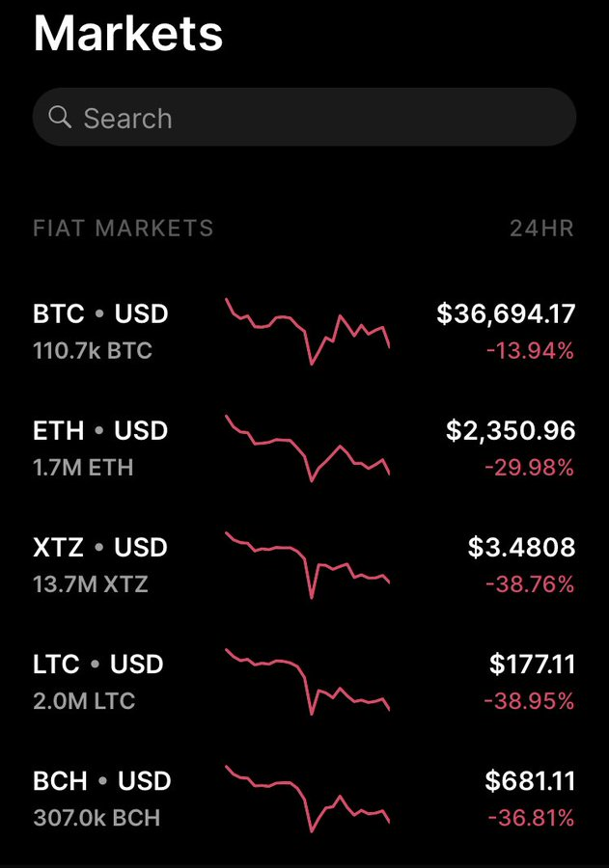
Task: Select the XTZ • USD market
Action: click(304, 565)
